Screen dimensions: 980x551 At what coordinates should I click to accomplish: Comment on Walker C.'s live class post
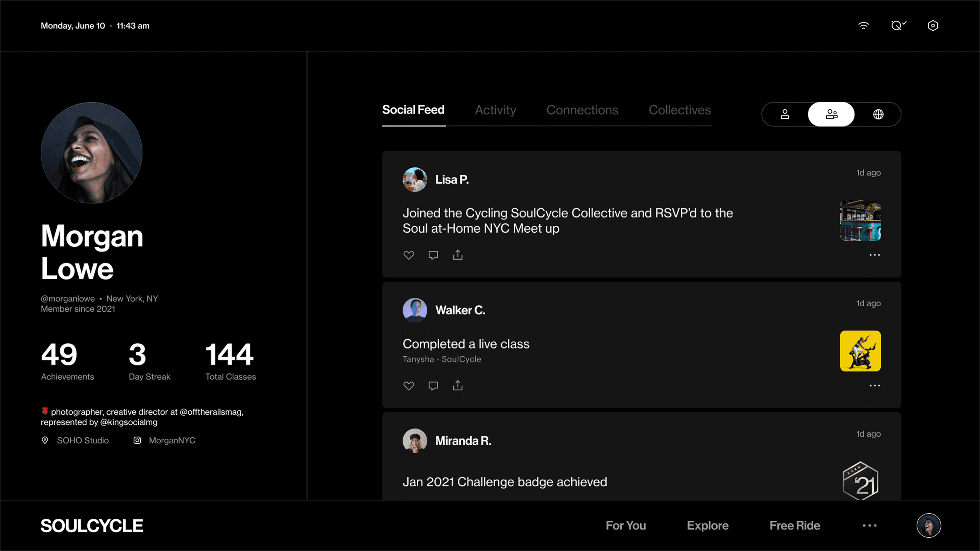pos(433,386)
